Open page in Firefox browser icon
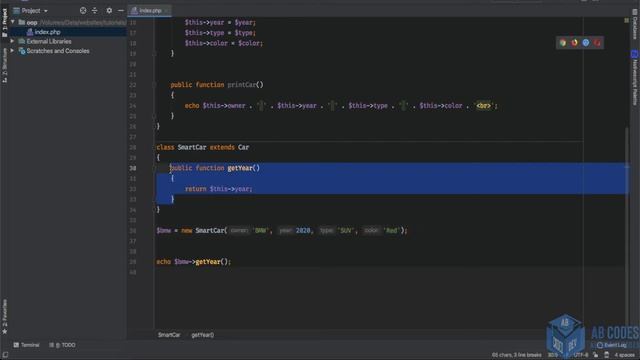The height and width of the screenshot is (360, 640). click(574, 42)
